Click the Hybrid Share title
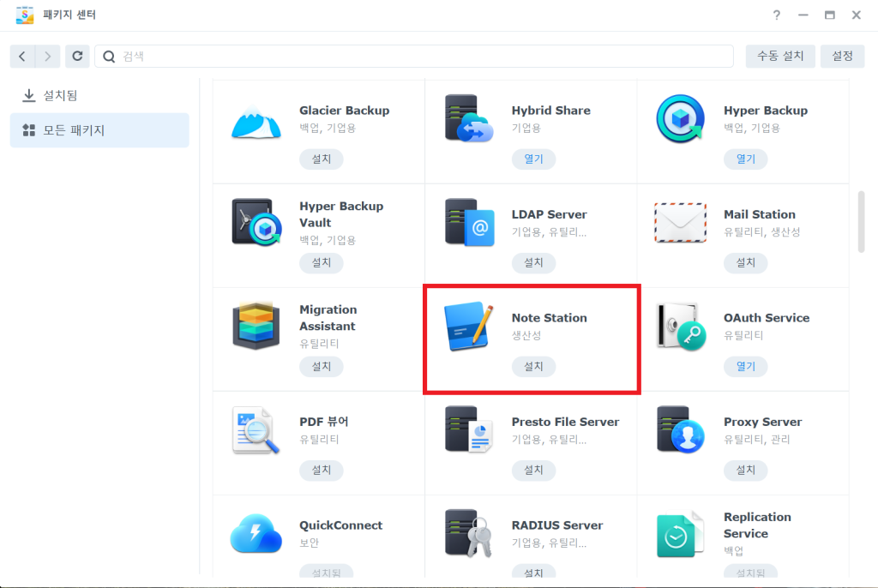This screenshot has height=588, width=878. [551, 111]
